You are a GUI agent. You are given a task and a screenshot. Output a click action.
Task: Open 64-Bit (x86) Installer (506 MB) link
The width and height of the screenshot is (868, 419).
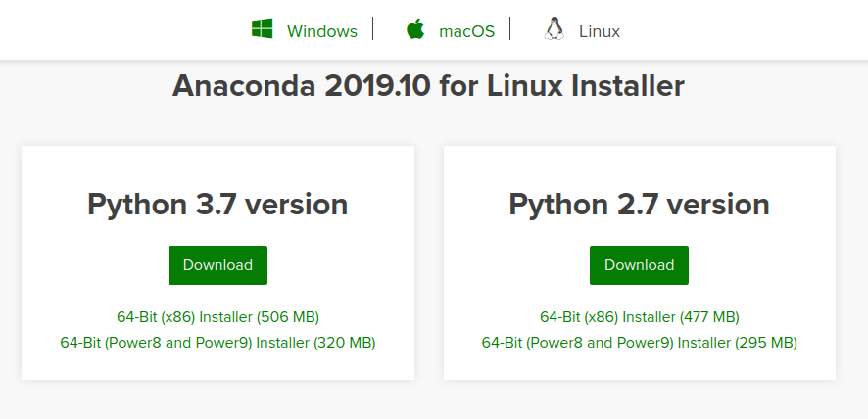(x=217, y=317)
